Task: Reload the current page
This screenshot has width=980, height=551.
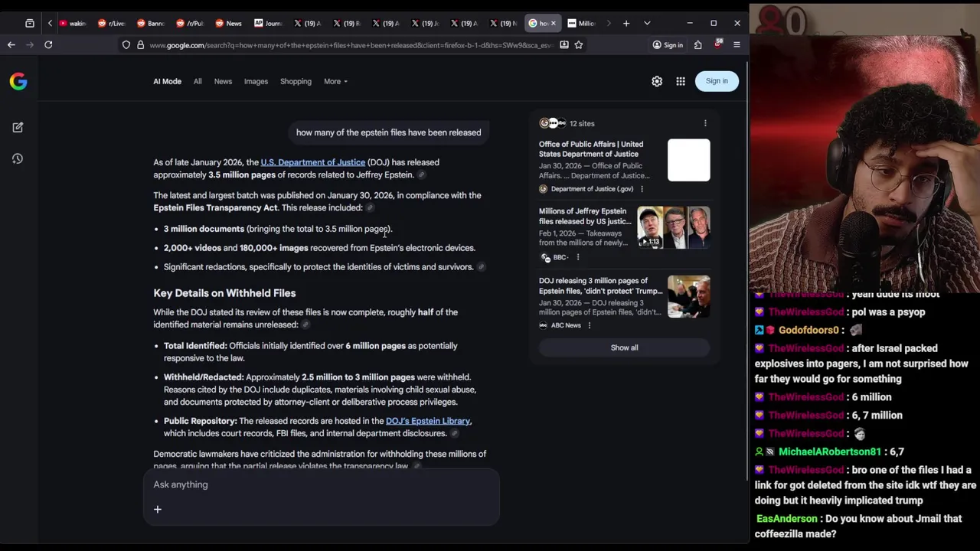Action: [48, 45]
